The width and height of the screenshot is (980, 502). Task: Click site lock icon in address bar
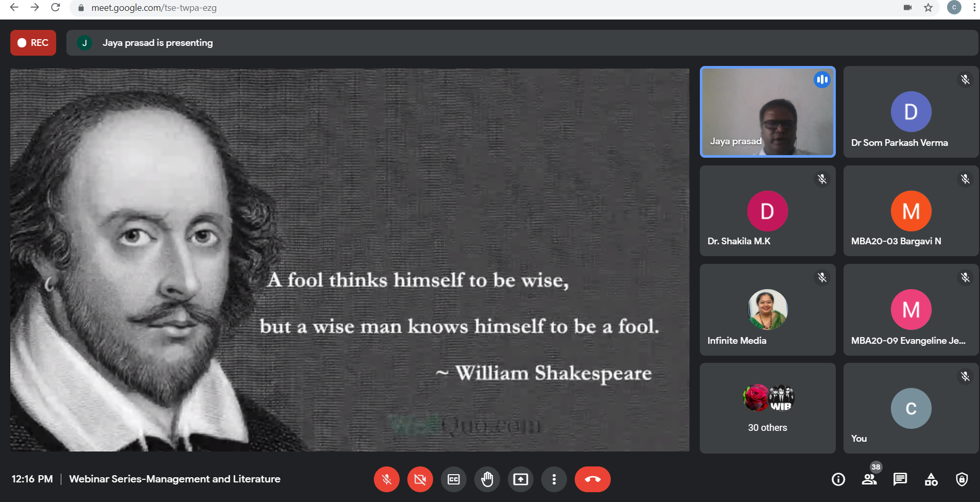tap(81, 8)
